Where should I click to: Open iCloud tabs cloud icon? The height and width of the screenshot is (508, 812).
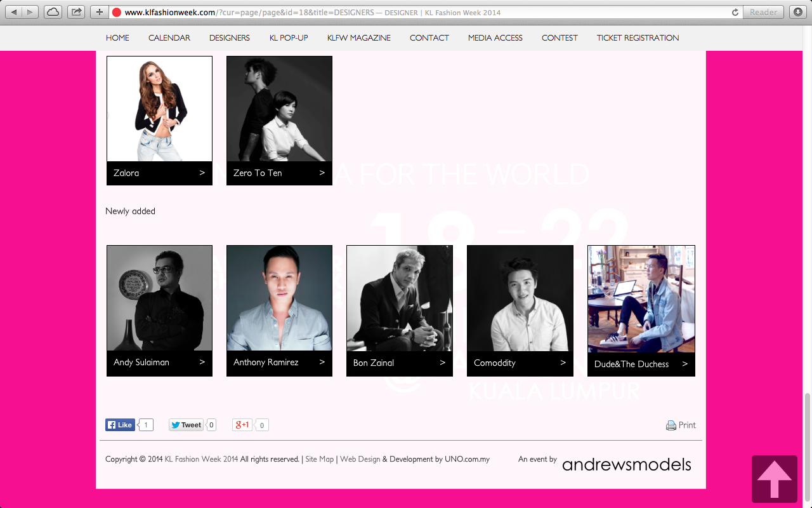53,12
